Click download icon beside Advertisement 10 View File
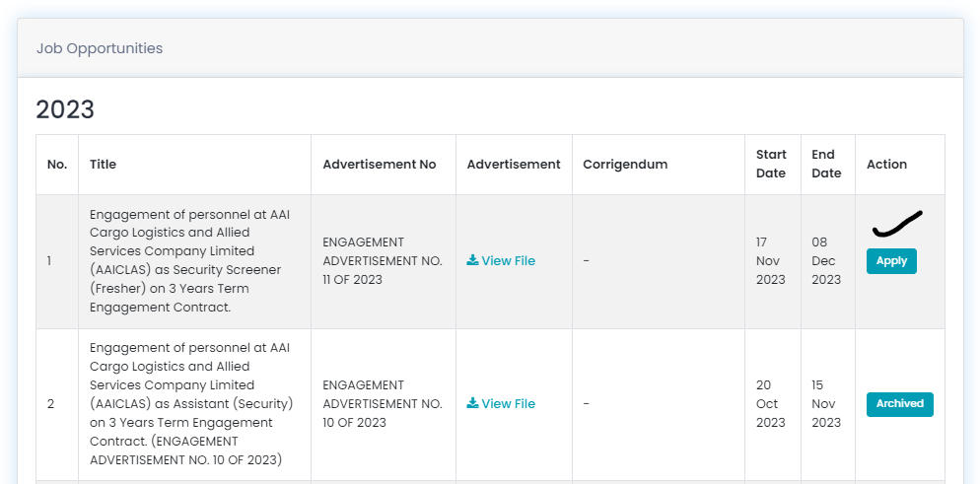 [472, 403]
